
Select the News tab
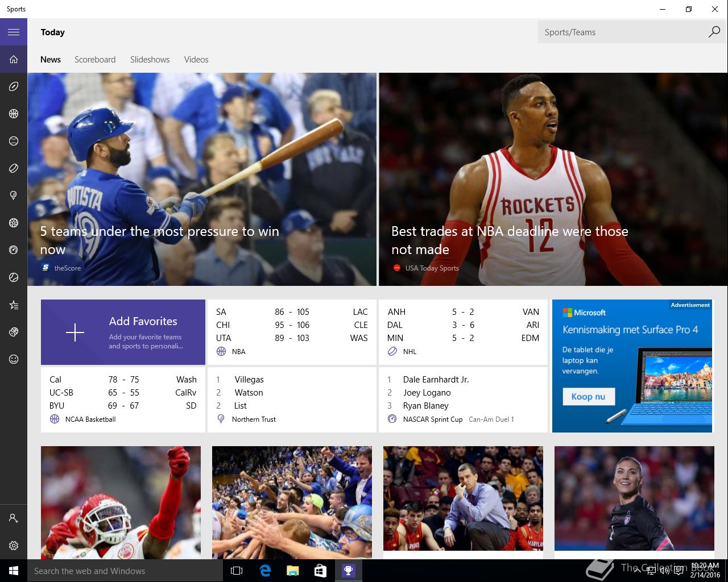pos(51,59)
